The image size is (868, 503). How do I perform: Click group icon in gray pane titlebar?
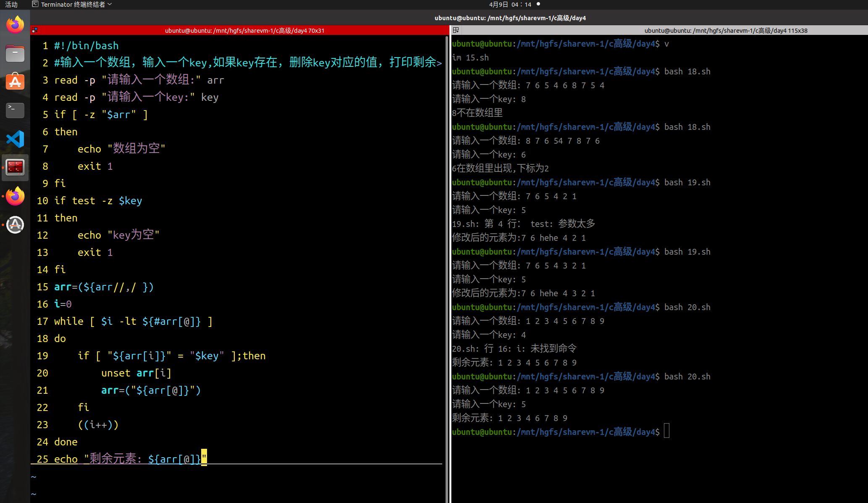pyautogui.click(x=456, y=30)
